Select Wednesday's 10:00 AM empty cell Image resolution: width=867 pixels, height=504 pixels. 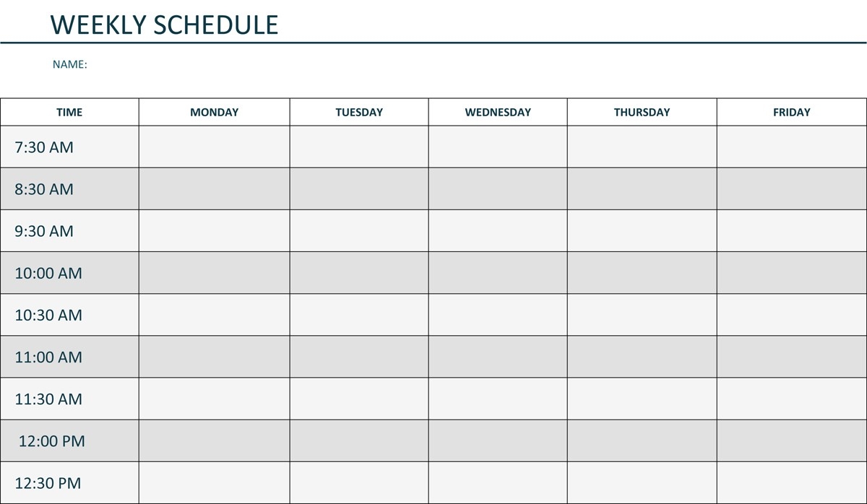(x=498, y=273)
